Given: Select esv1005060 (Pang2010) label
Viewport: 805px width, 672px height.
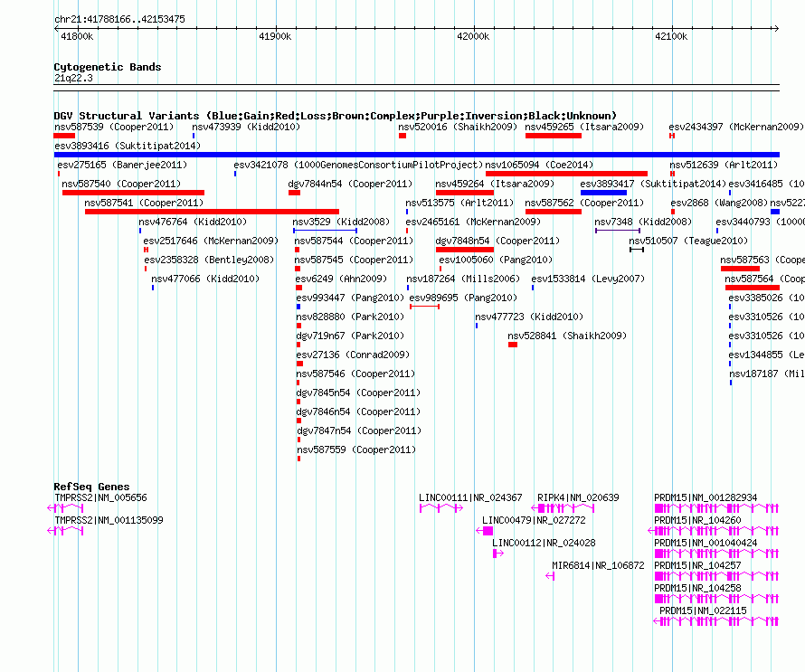Looking at the screenshot, I should [496, 260].
